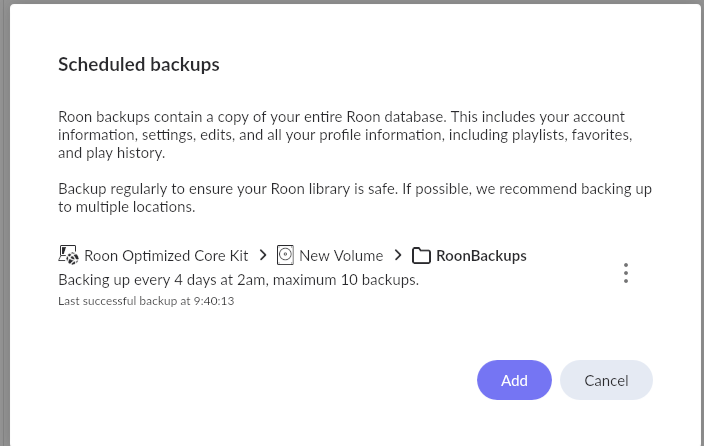Viewport: 704px width, 446px height.
Task: Click chevron before the RoonBackups folder
Action: pyautogui.click(x=398, y=255)
